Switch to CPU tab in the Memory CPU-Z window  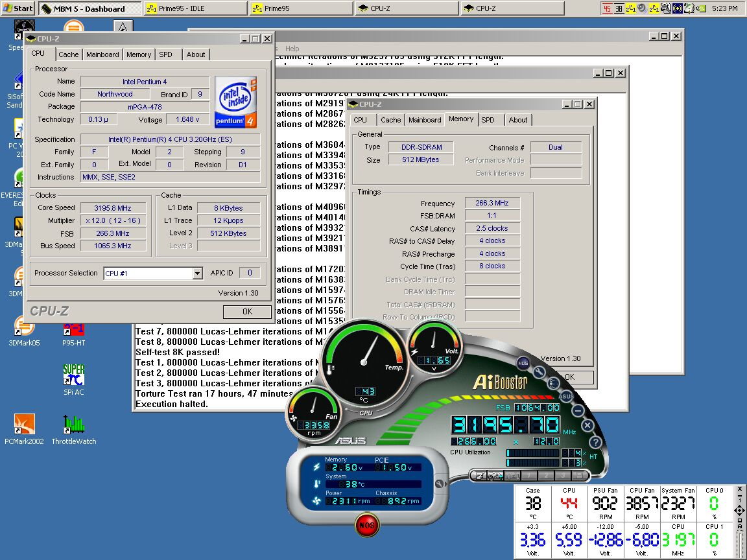pyautogui.click(x=361, y=120)
